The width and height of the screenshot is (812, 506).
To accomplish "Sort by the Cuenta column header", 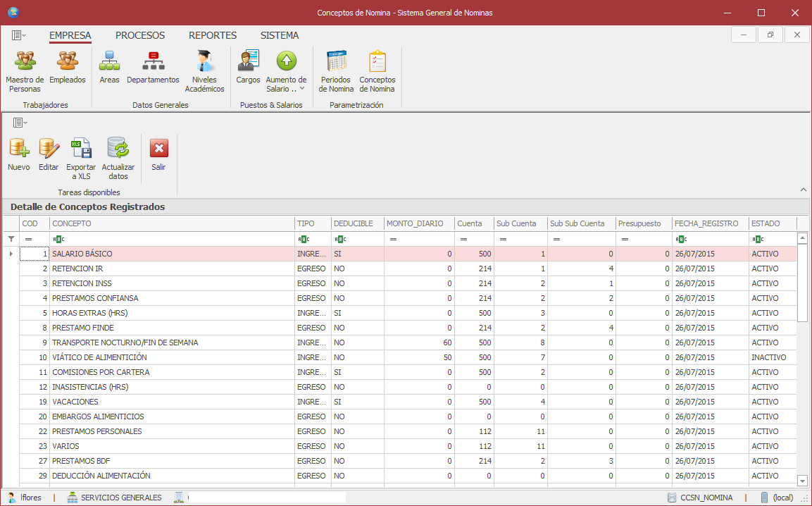I will pos(474,223).
